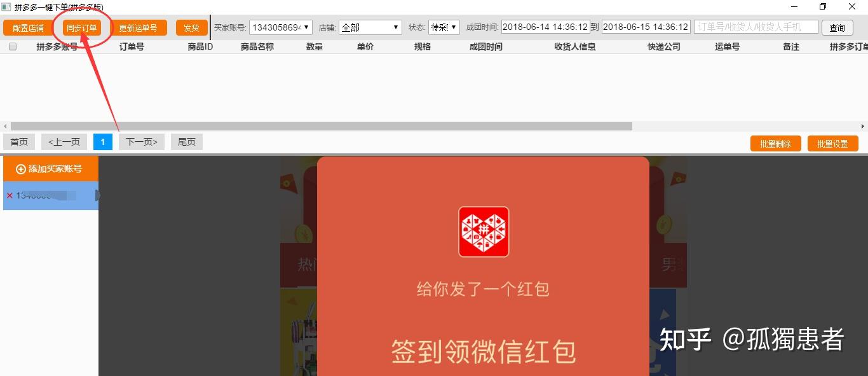Go to 尾页 last page
868x376 pixels.
(187, 142)
